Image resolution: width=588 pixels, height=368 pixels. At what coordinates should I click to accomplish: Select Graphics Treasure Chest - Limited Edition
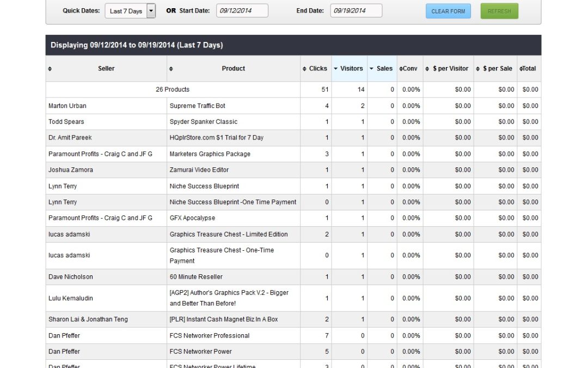click(228, 234)
